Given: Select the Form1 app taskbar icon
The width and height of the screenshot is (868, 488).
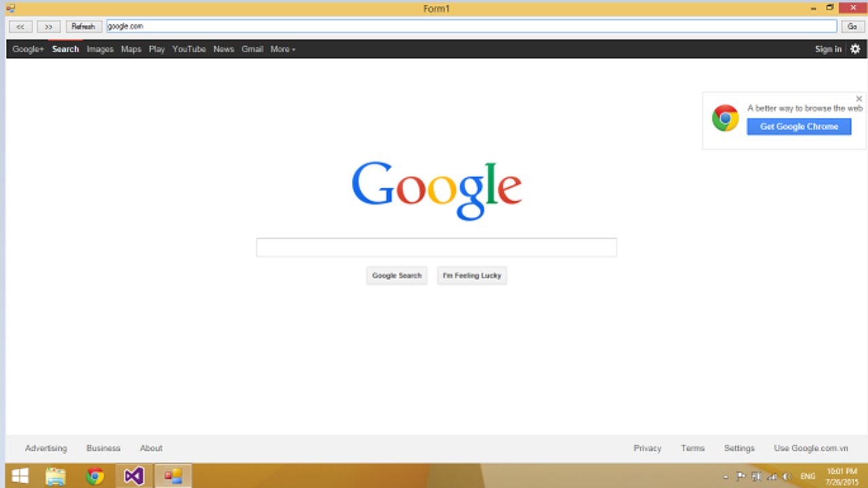Looking at the screenshot, I should pos(173,476).
